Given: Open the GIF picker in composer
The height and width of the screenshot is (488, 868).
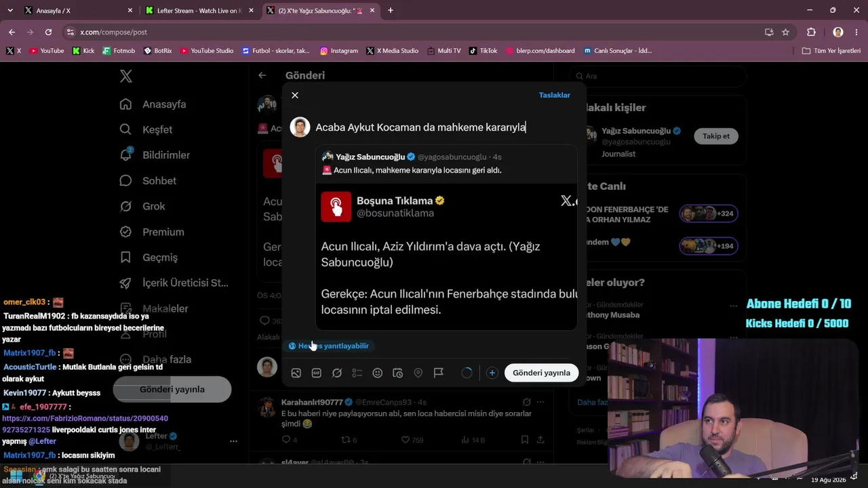Looking at the screenshot, I should (x=317, y=373).
